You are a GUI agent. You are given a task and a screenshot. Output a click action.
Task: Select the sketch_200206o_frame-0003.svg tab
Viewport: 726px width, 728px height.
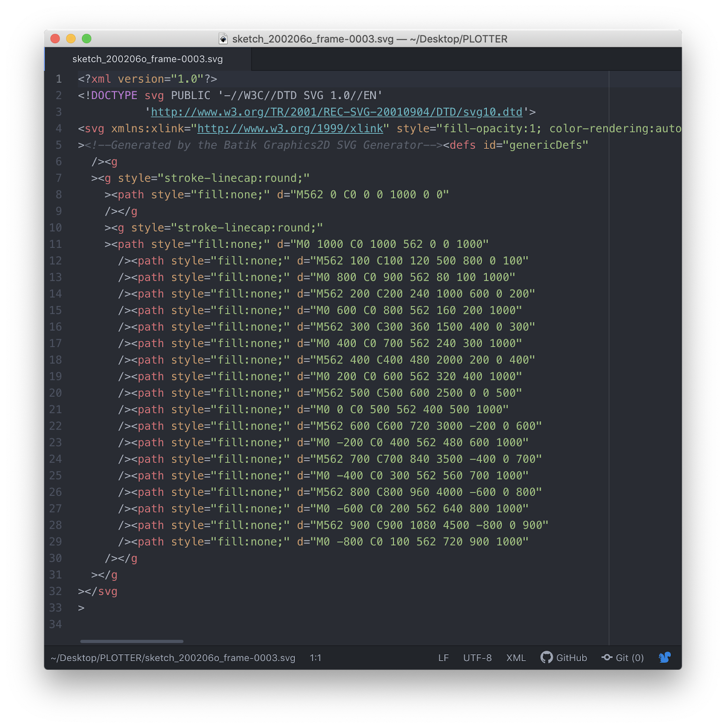click(x=147, y=59)
